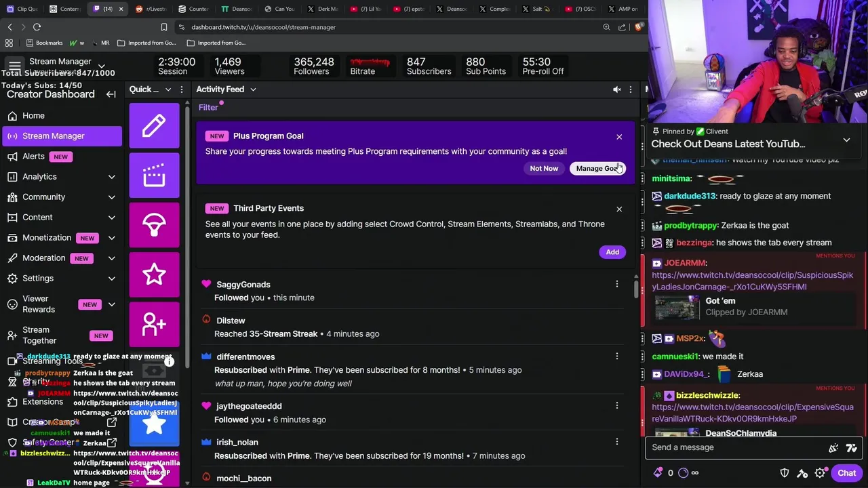
Task: Select Stream Manager in sidebar
Action: pos(62,136)
